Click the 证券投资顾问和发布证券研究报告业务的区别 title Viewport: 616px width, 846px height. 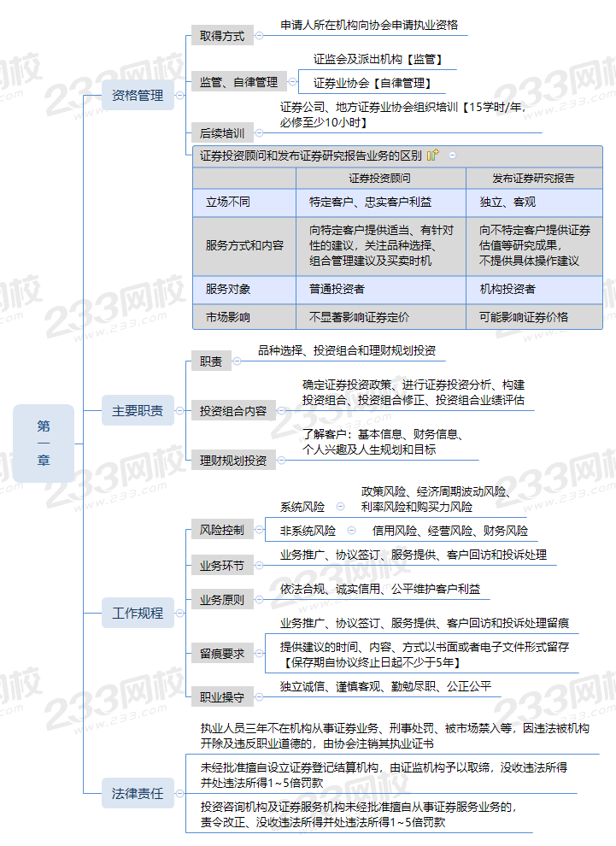point(311,156)
